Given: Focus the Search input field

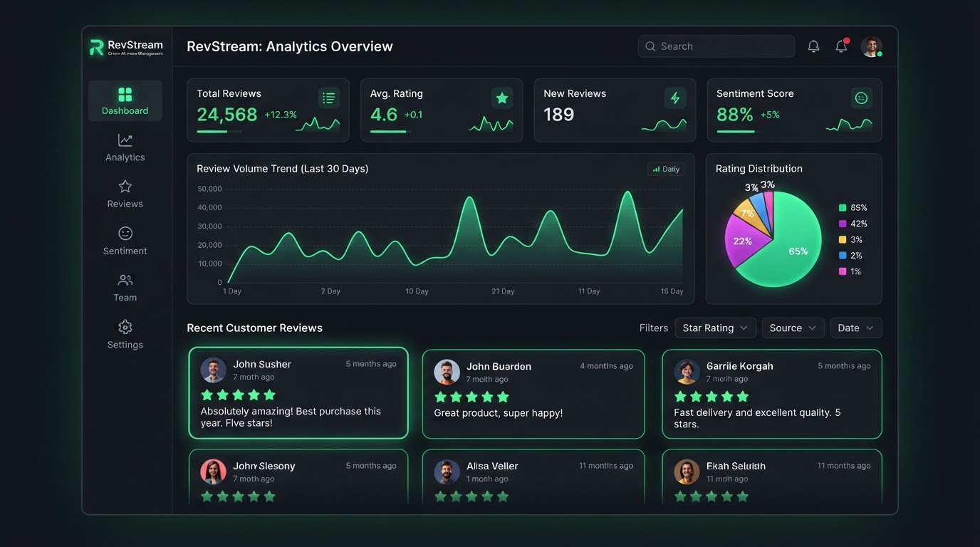Looking at the screenshot, I should 716,46.
